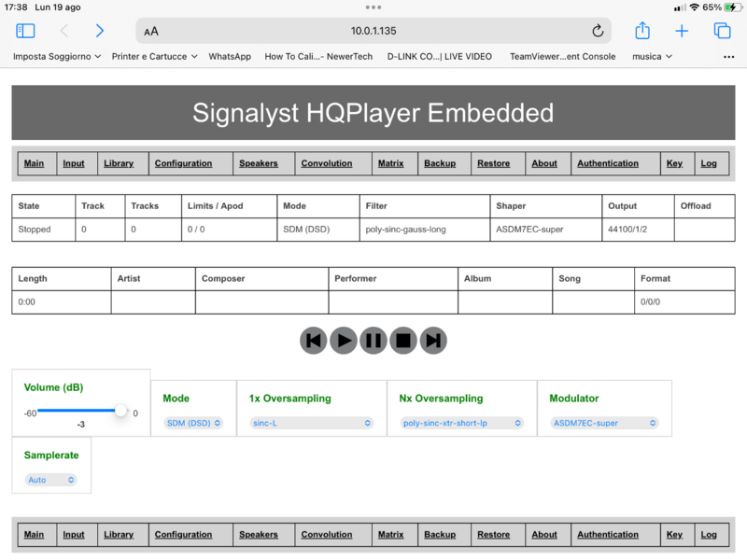
Task: Open the bookmarks bar overflow ellipsis
Action: coord(729,57)
